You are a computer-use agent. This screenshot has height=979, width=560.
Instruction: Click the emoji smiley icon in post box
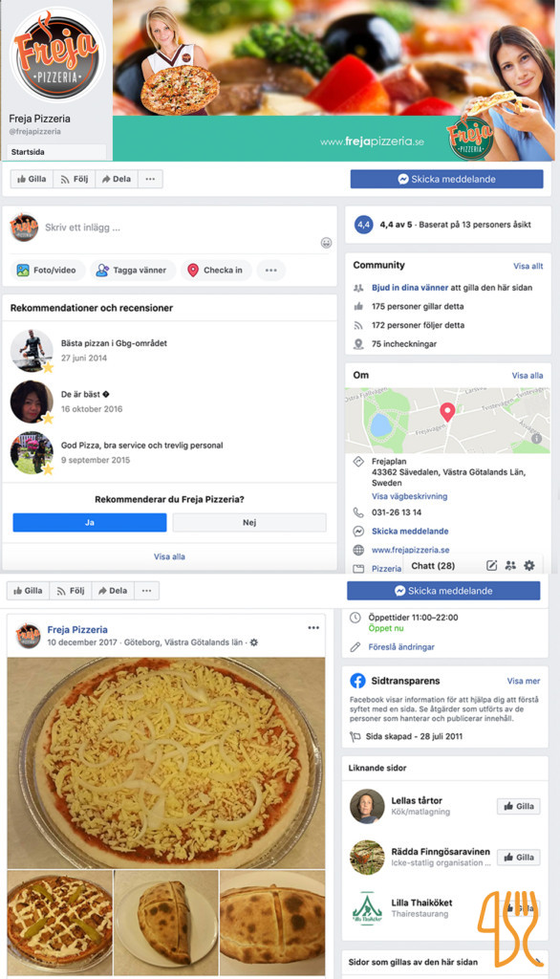[x=326, y=242]
